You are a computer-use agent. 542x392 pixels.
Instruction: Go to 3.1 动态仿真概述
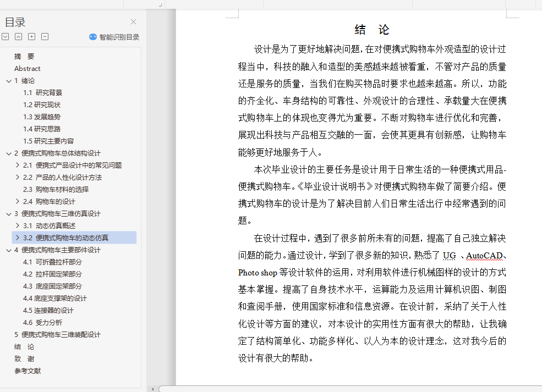click(x=49, y=225)
